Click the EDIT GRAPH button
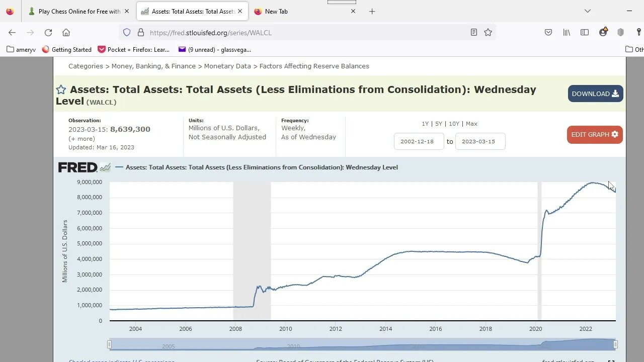The width and height of the screenshot is (644, 362). tap(595, 134)
